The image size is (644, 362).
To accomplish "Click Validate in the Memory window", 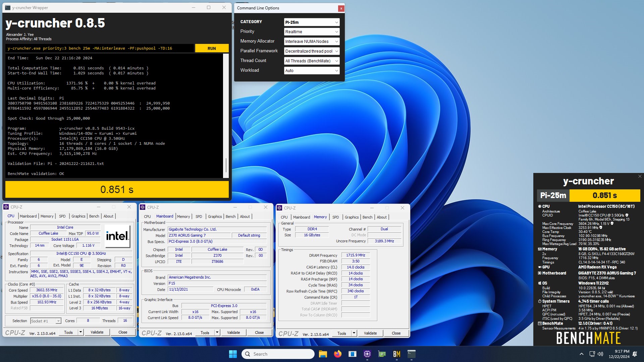I will 370,333.
